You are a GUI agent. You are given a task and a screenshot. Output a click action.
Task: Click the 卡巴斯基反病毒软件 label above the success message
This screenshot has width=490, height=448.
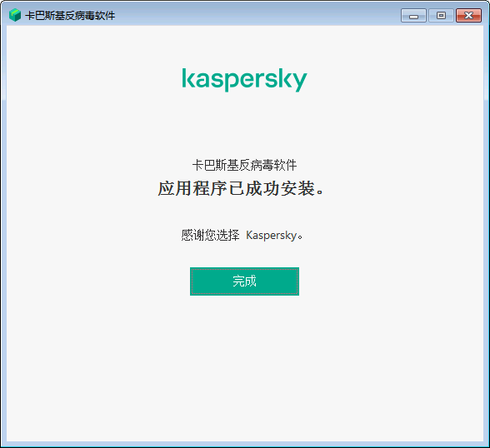pos(244,165)
